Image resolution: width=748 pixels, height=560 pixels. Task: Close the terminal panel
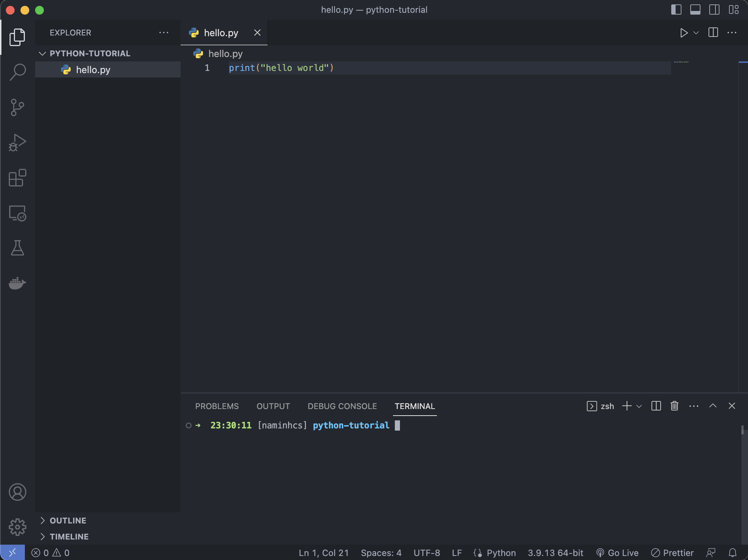click(x=732, y=406)
